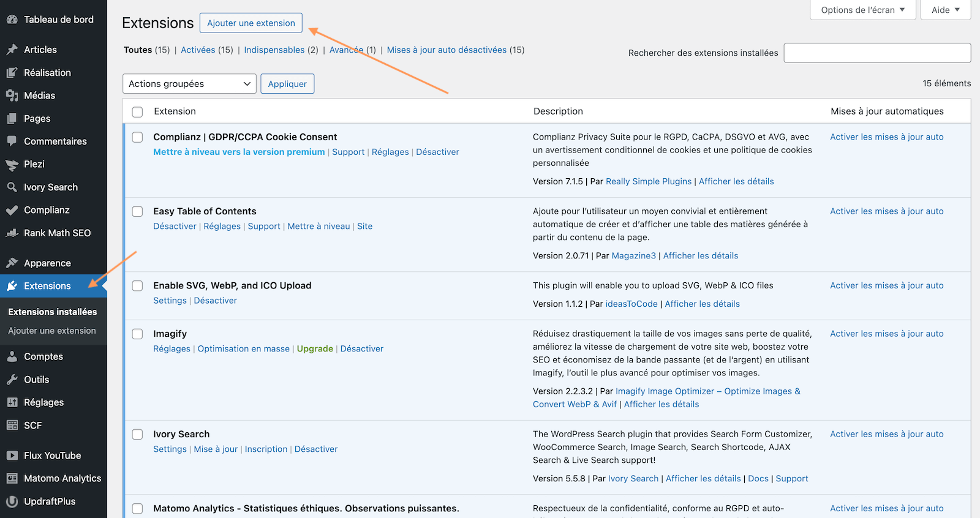Click the Ajouter une extension button
The height and width of the screenshot is (518, 980).
[x=251, y=23]
